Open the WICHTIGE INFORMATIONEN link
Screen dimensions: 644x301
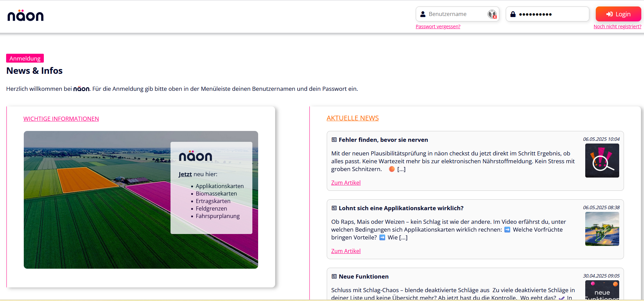pyautogui.click(x=61, y=119)
